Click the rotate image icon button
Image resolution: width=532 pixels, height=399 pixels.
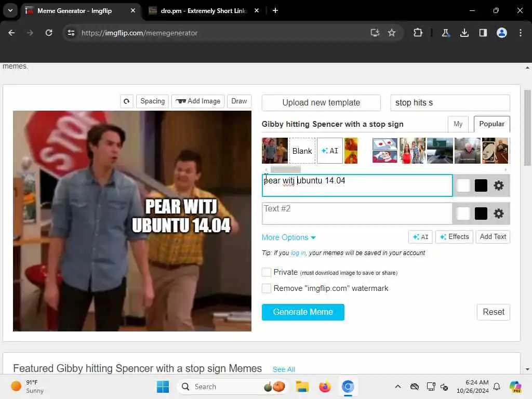point(127,101)
